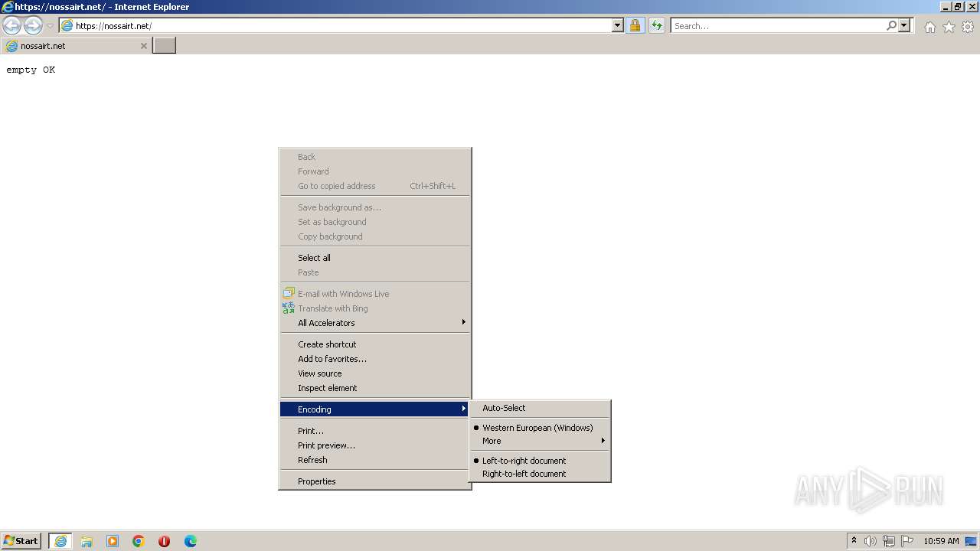Open a new tab button

[x=165, y=45]
